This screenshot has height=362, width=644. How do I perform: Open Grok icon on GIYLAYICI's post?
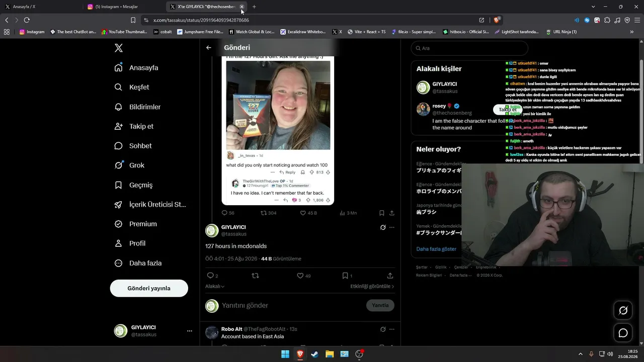383,227
